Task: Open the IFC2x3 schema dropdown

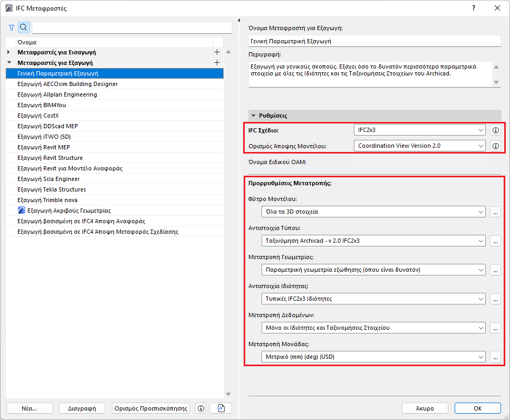Action: [x=419, y=130]
